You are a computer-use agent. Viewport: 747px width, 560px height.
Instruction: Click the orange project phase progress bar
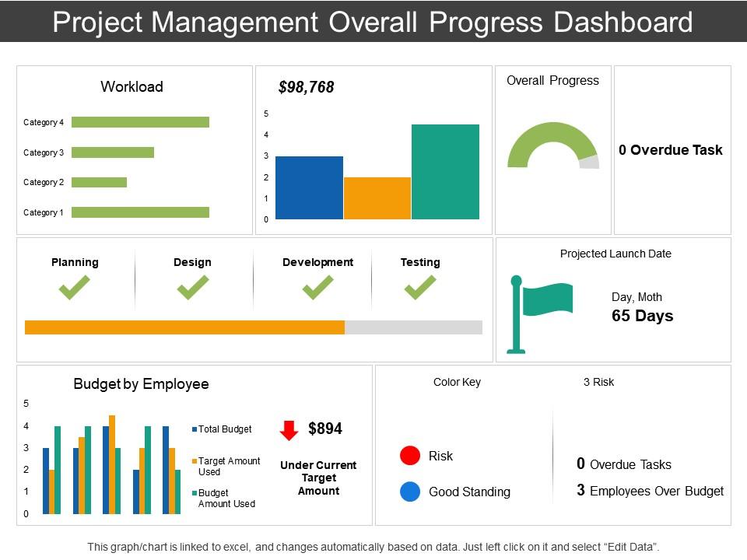click(x=184, y=327)
